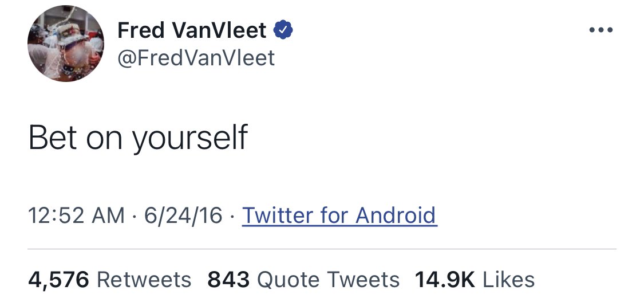The width and height of the screenshot is (644, 294).
Task: Open Fred VanVleet's profile picture
Action: (65, 44)
